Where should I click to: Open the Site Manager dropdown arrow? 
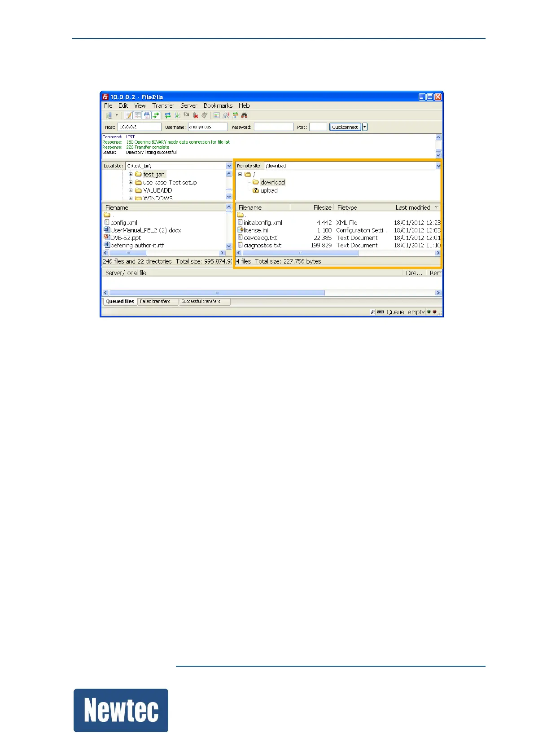tap(116, 115)
